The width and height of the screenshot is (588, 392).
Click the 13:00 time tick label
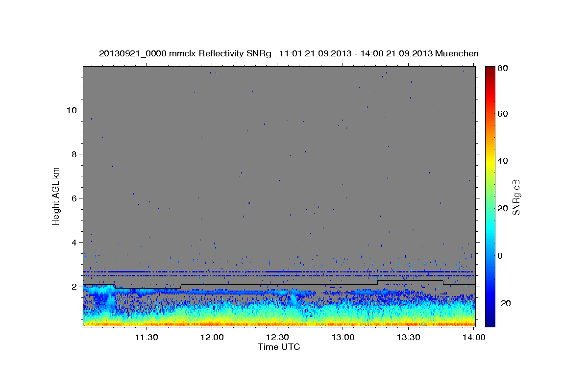pos(343,337)
